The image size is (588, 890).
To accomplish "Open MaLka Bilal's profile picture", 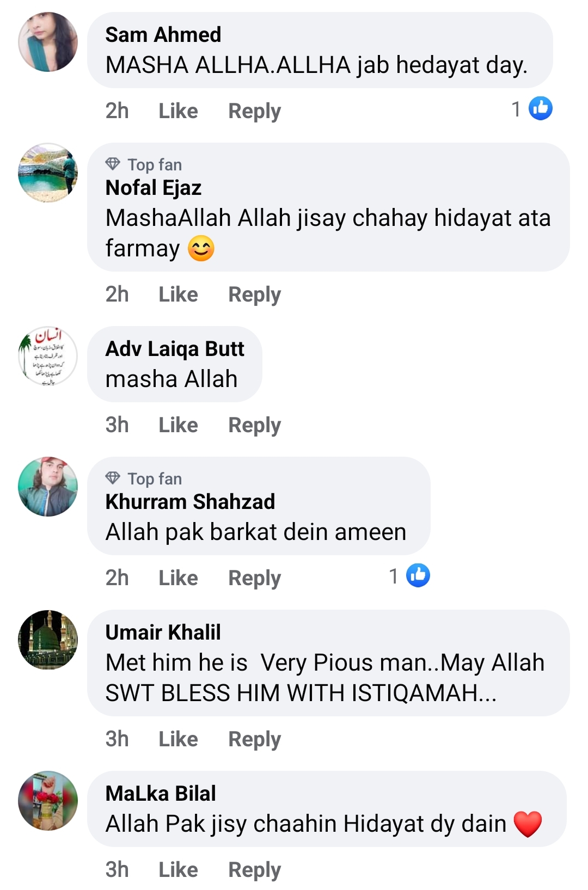I will click(x=48, y=801).
